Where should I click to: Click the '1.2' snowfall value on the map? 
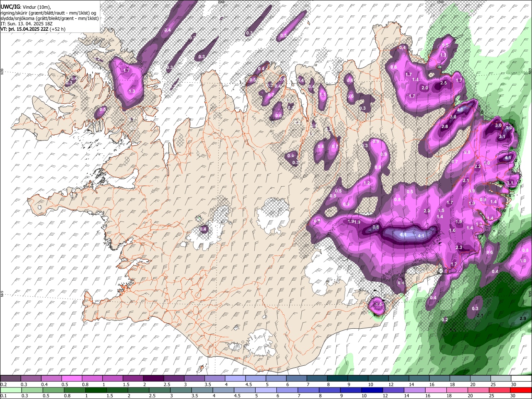(367, 183)
